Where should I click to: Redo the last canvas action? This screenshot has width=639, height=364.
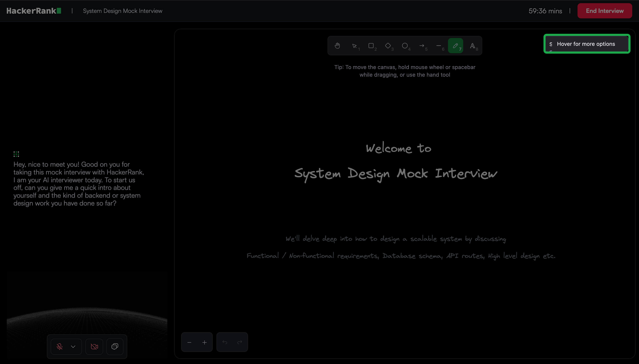coord(240,342)
